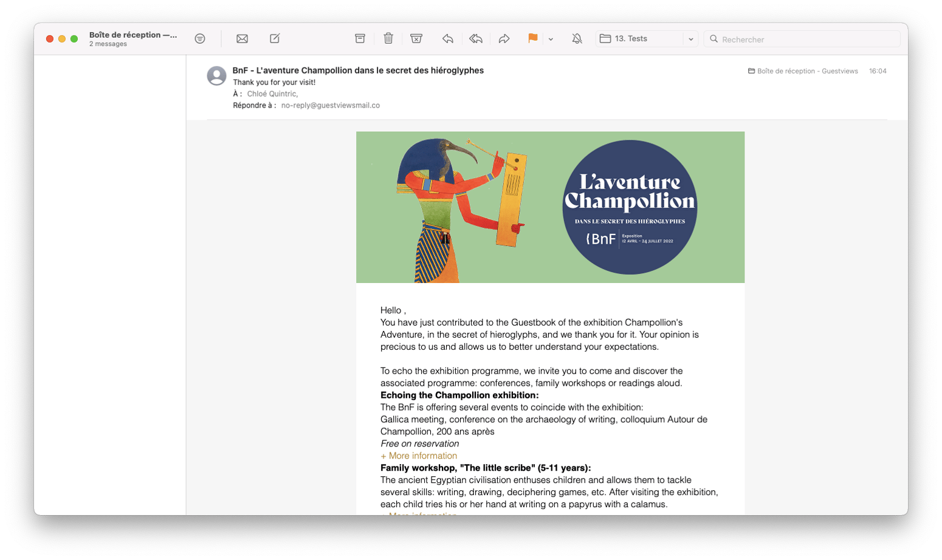This screenshot has height=560, width=942.
Task: Click 'Boîte de réception - Guestviews' mailbox label
Action: [x=803, y=71]
